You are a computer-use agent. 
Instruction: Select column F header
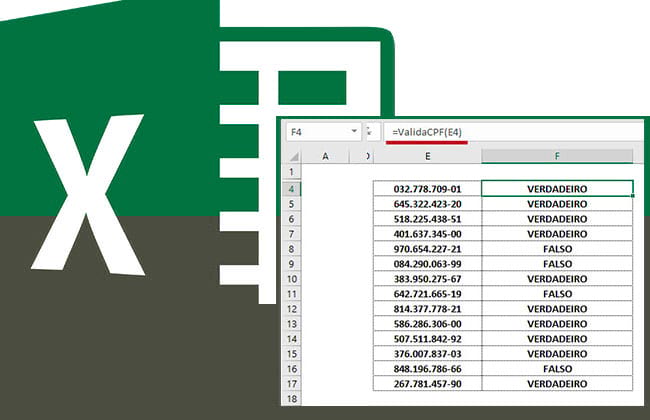(557, 156)
